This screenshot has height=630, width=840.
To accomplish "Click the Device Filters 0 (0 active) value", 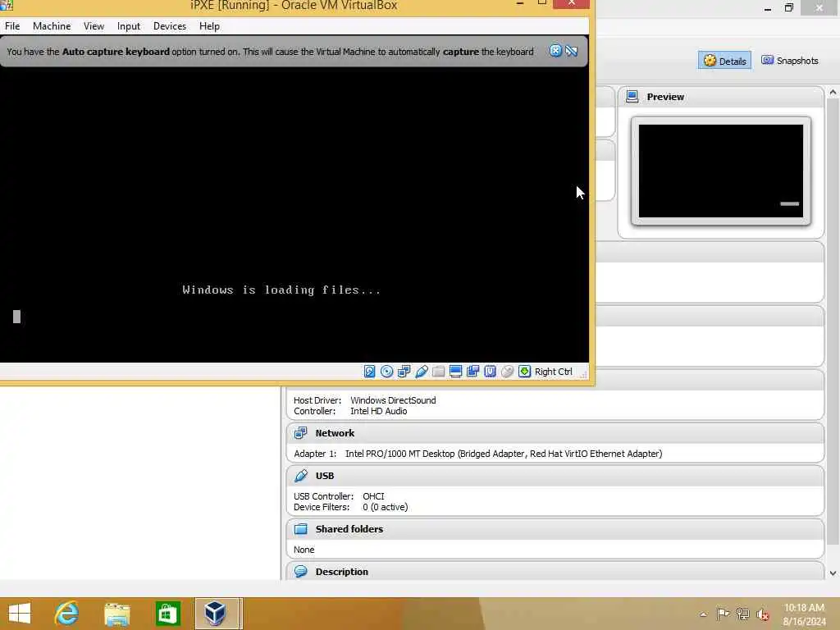I will click(x=386, y=507).
